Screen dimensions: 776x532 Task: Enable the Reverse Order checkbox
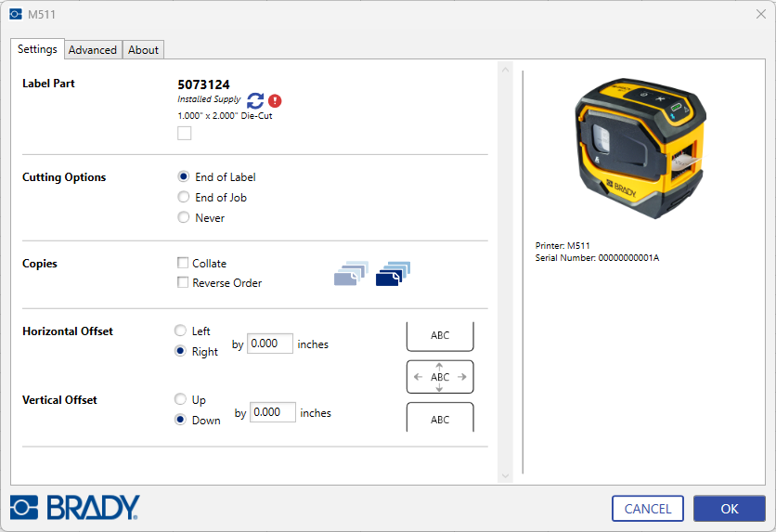pos(183,282)
